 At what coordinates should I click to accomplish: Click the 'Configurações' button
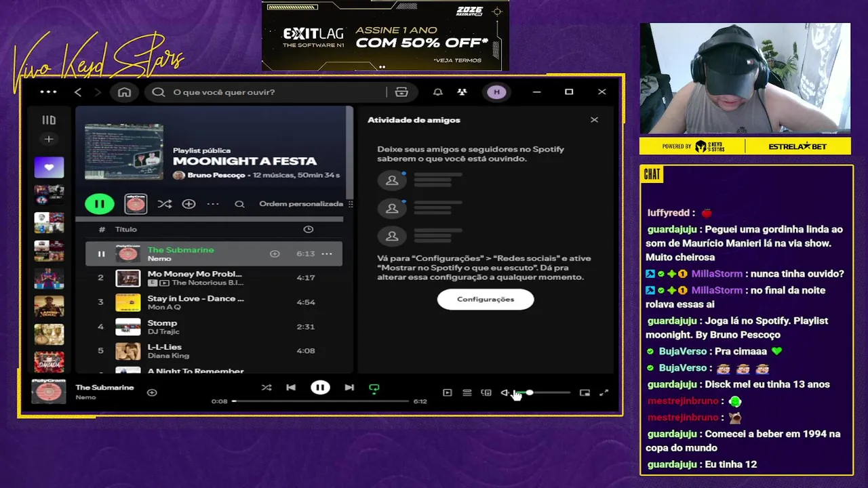point(486,300)
